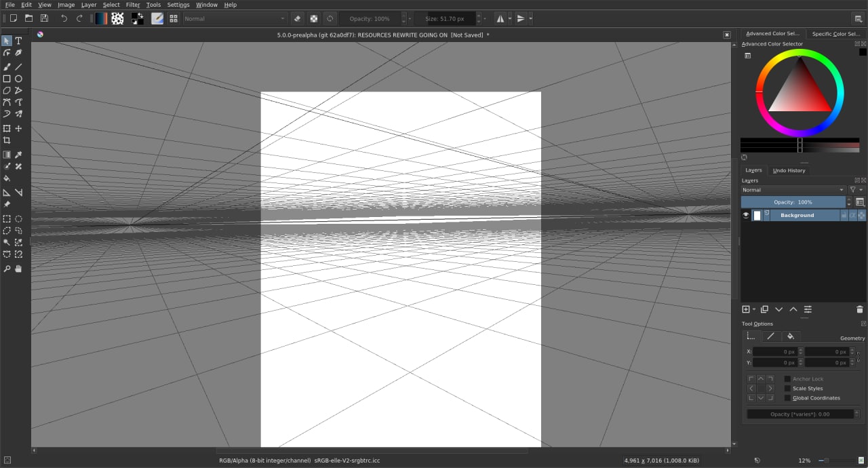
Task: Redo the last action
Action: click(79, 18)
